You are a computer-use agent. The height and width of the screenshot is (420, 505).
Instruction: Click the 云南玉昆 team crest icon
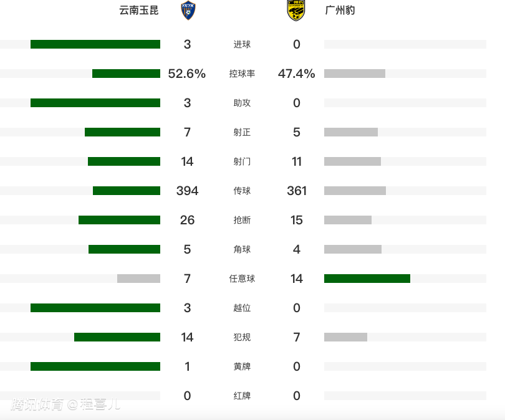coord(187,11)
